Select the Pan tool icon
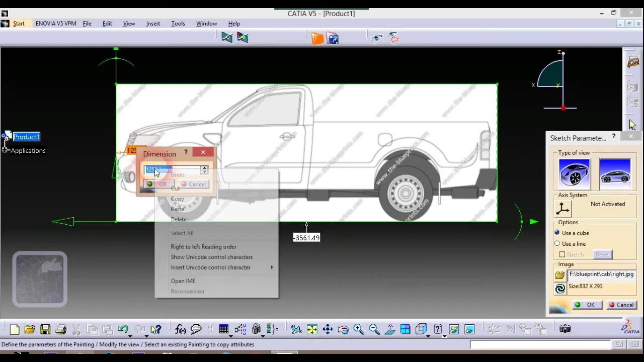Viewport: 644px width, 362px height. 328,329
